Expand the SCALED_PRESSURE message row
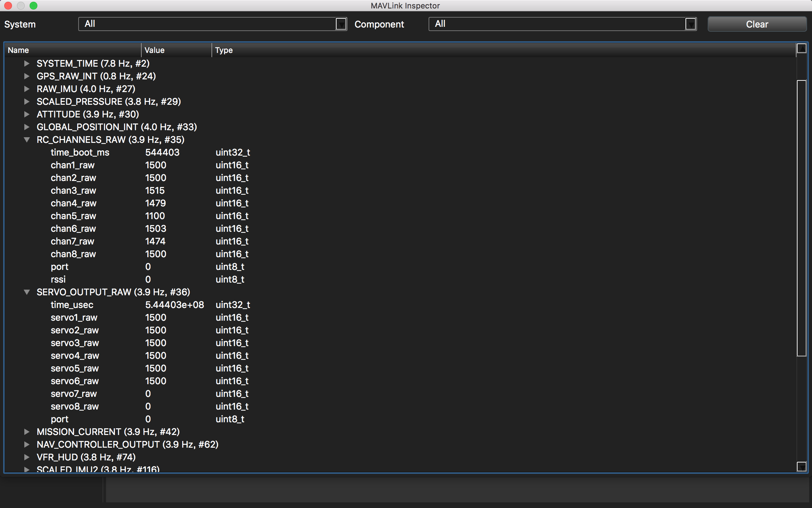The width and height of the screenshot is (812, 508). 27,102
